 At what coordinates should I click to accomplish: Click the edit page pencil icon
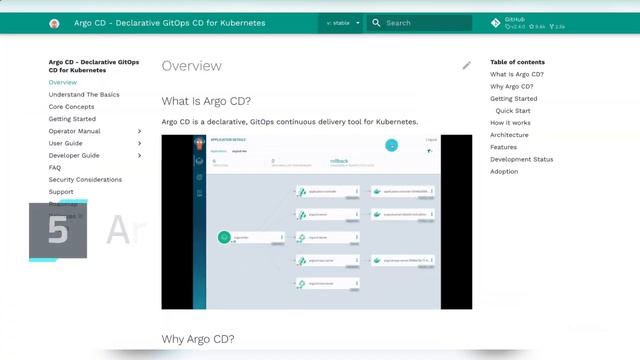[x=467, y=65]
